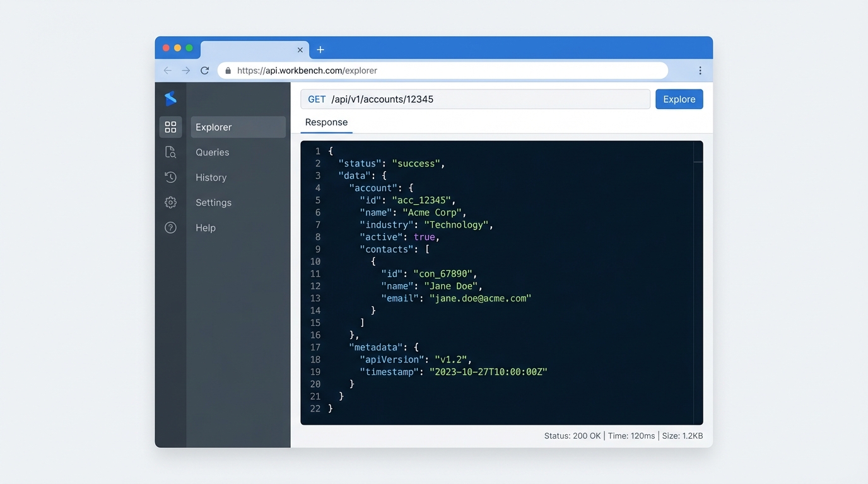Click the Explore button
The image size is (868, 484).
pos(679,99)
